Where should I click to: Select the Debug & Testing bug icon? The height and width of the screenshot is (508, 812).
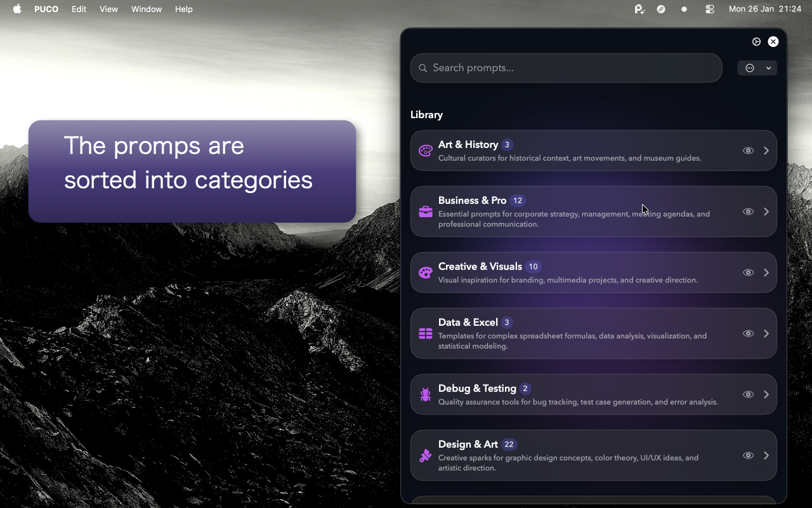pos(425,394)
